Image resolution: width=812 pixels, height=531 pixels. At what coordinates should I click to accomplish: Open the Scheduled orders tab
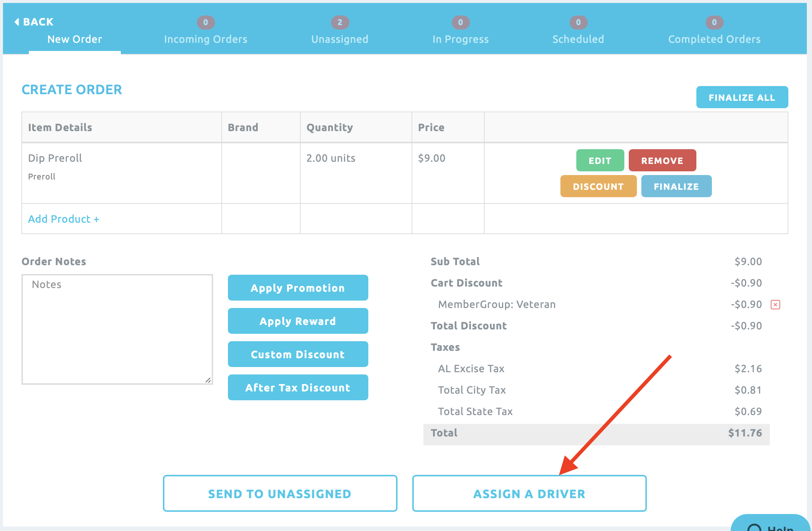pos(578,39)
